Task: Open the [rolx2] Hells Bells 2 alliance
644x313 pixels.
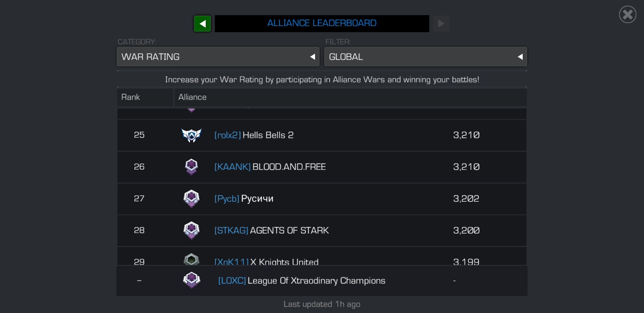Action: coord(322,135)
